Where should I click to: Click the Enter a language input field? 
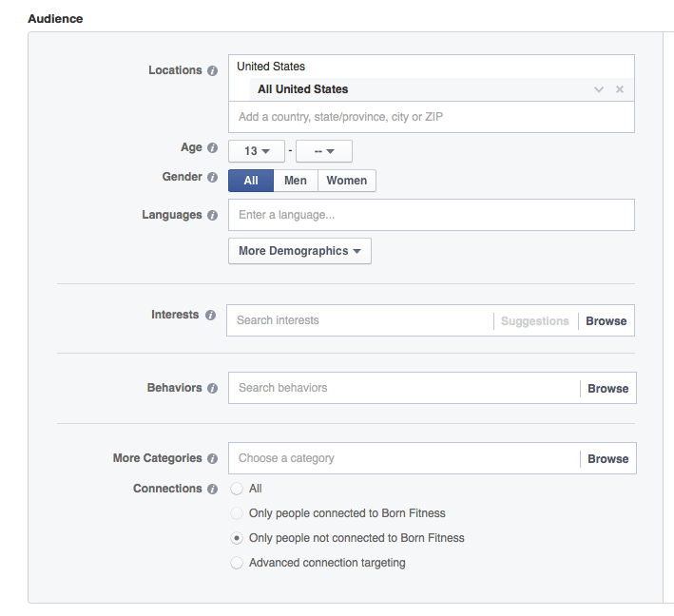click(x=432, y=215)
